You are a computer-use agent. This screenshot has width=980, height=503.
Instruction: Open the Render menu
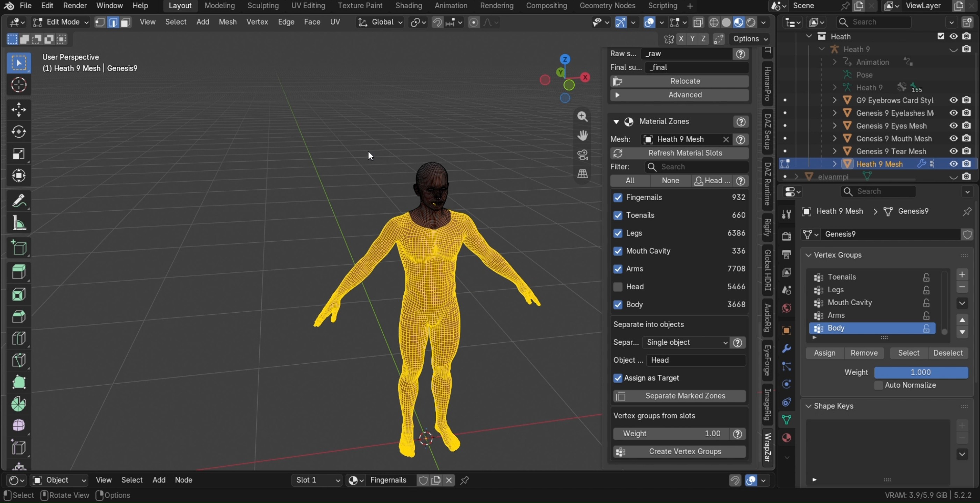74,6
